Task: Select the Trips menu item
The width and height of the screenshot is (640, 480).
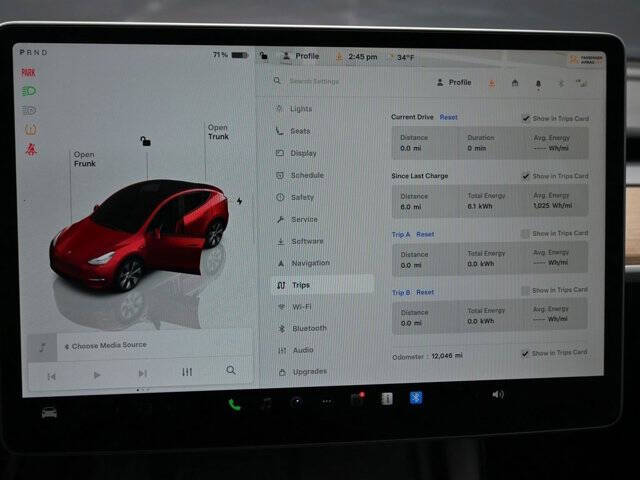Action: [322, 285]
